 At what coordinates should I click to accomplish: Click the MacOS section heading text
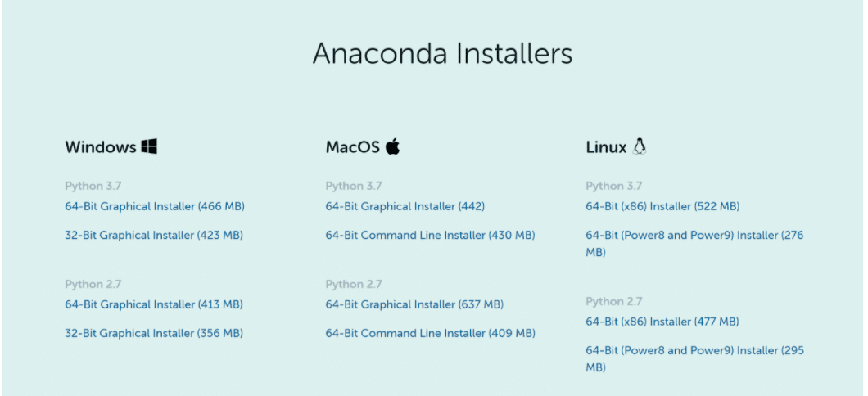pos(353,147)
